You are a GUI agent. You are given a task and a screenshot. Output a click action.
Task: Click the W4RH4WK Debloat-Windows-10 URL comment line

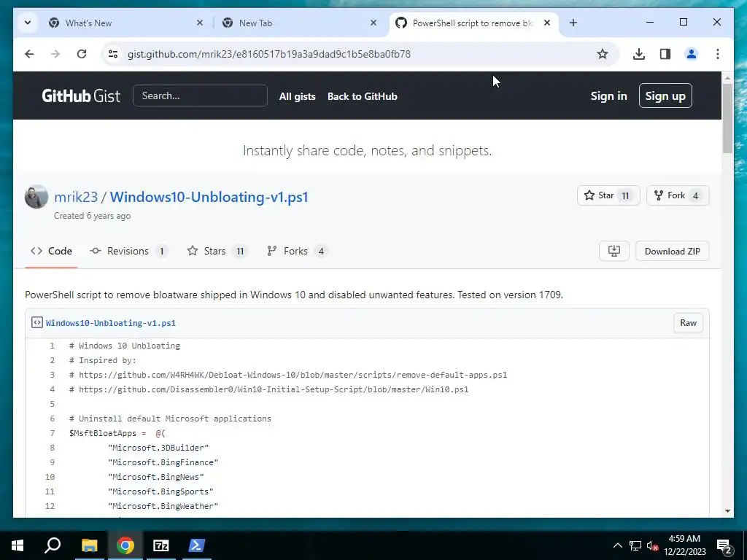click(288, 375)
